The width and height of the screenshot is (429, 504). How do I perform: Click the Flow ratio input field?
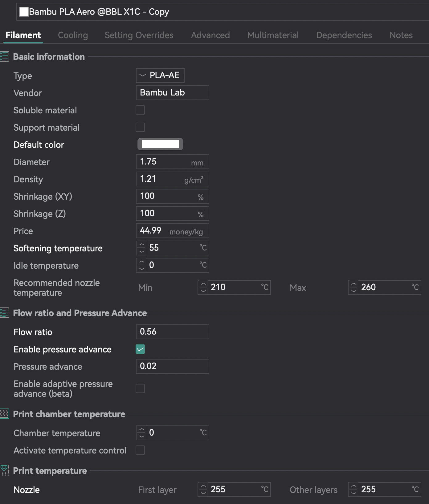(172, 332)
